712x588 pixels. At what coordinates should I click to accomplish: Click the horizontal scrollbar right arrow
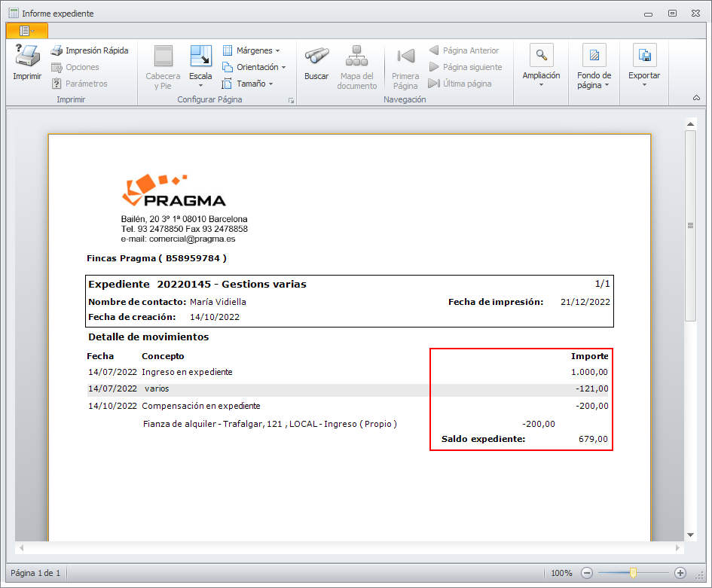677,547
